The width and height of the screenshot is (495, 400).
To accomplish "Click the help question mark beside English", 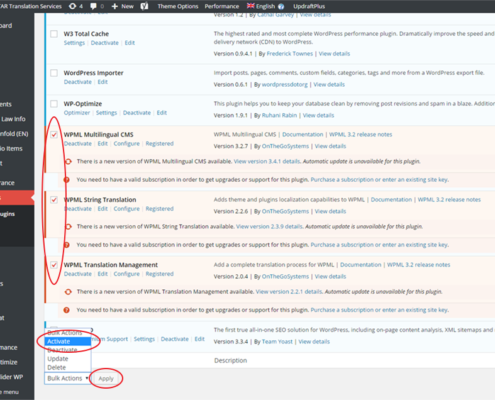I will tap(281, 6).
